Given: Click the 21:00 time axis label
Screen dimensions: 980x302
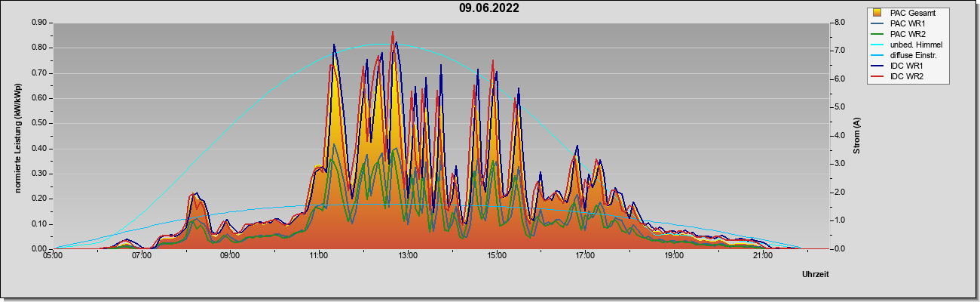Looking at the screenshot, I should tap(763, 256).
